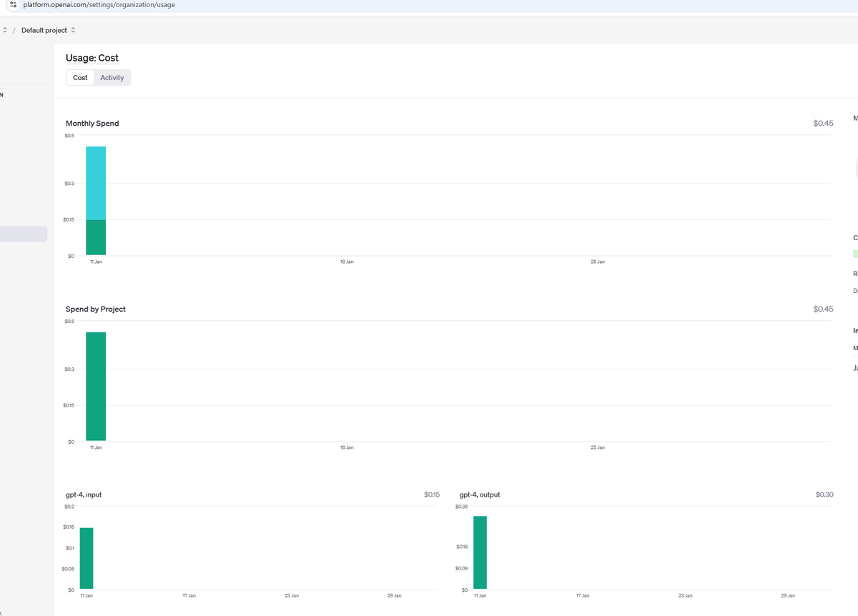This screenshot has height=616, width=858.
Task: Click the $0.15 total beside gpt-4, input
Action: (432, 495)
